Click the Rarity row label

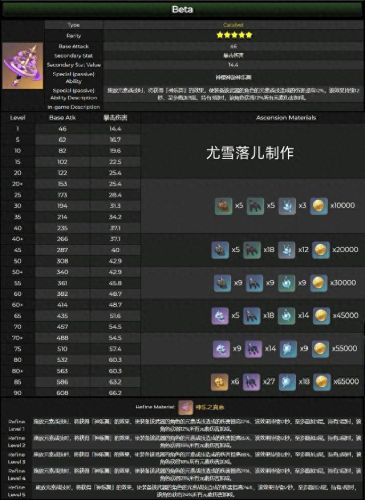point(74,36)
